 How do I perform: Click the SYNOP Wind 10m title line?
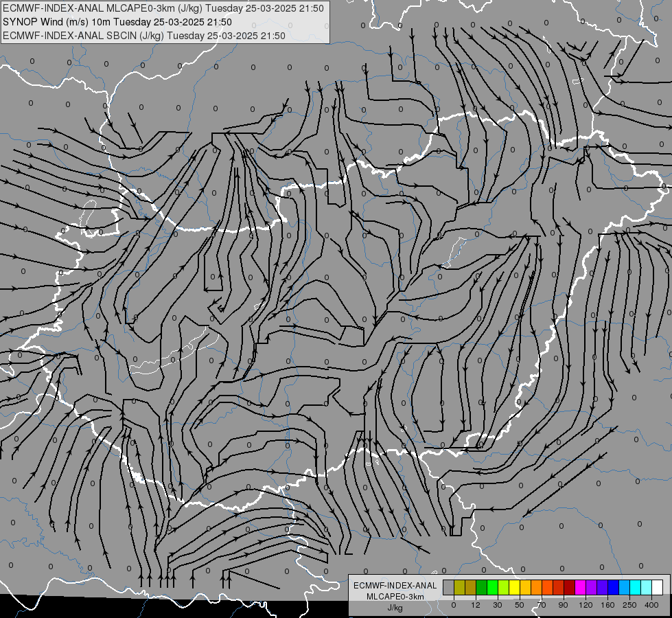(x=117, y=22)
